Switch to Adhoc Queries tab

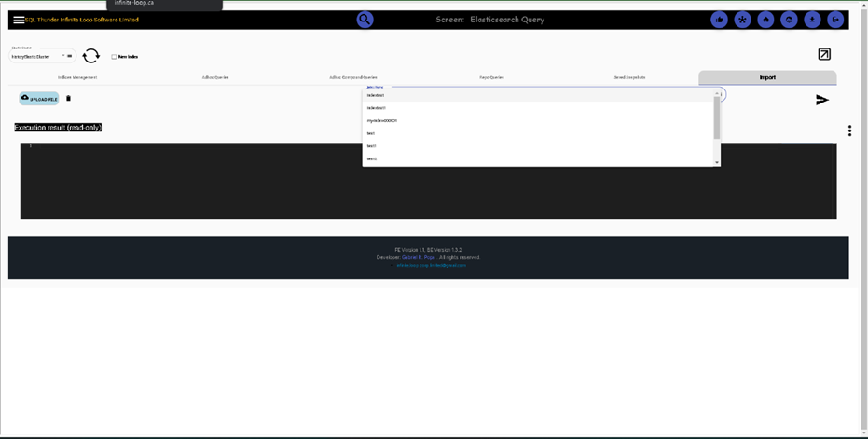click(x=215, y=77)
